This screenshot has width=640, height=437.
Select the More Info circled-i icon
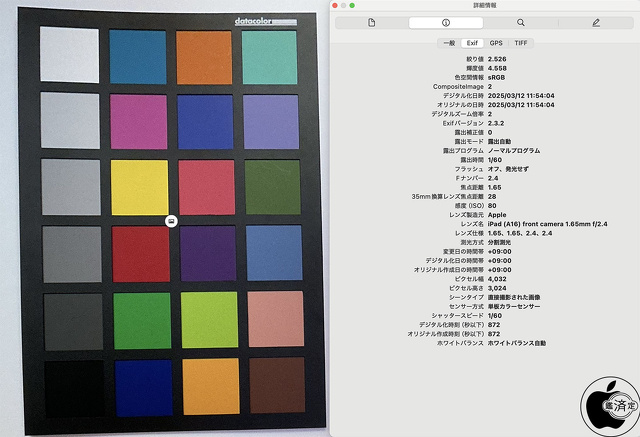click(446, 22)
